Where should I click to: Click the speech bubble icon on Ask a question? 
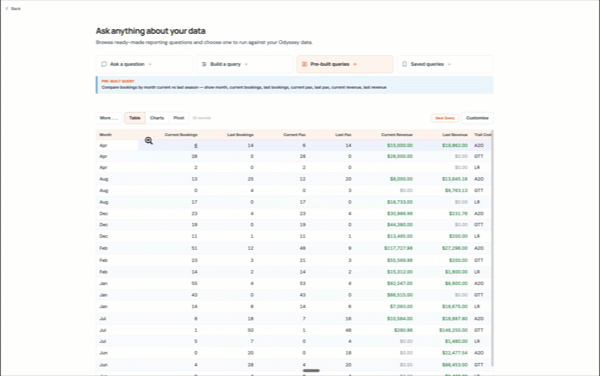tap(104, 64)
